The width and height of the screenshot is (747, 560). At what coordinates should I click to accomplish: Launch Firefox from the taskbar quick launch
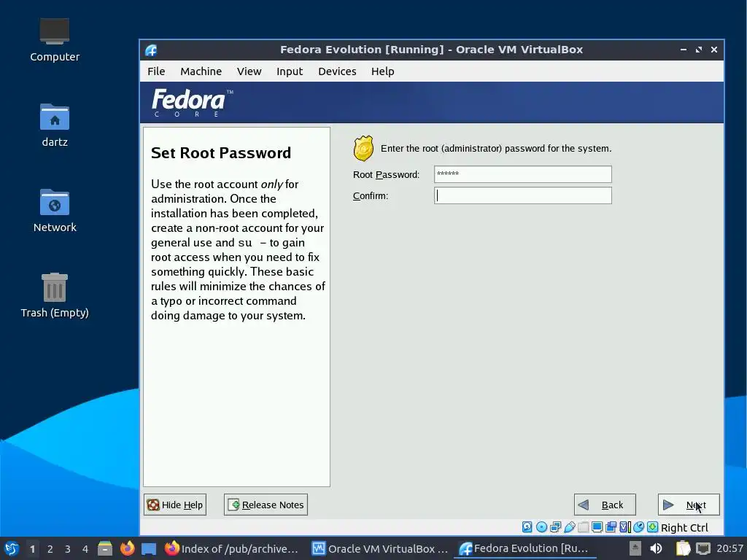tap(127, 548)
